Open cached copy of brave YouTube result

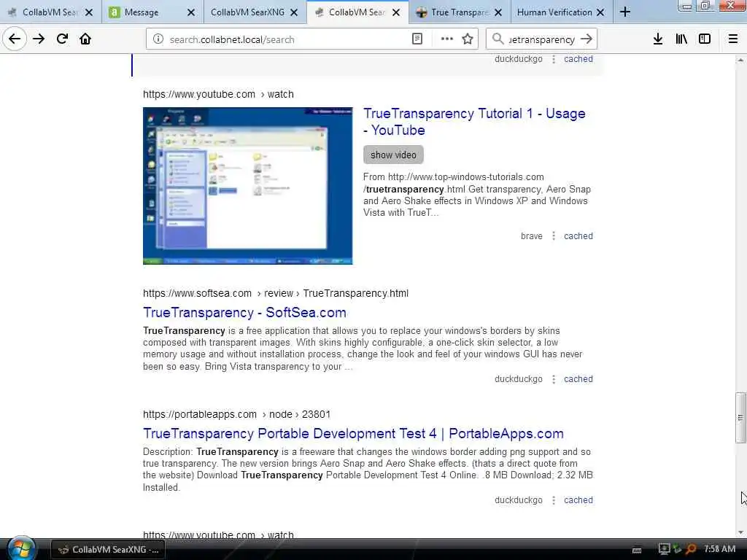coord(578,236)
